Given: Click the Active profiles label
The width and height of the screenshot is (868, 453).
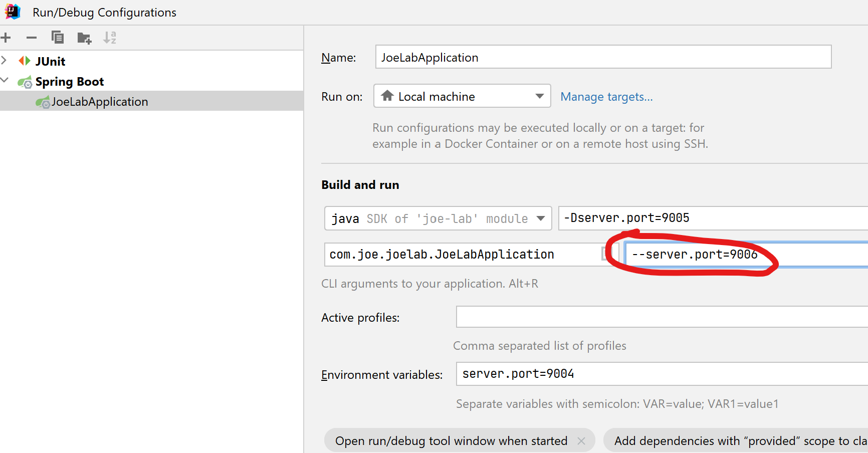Looking at the screenshot, I should click(x=360, y=318).
